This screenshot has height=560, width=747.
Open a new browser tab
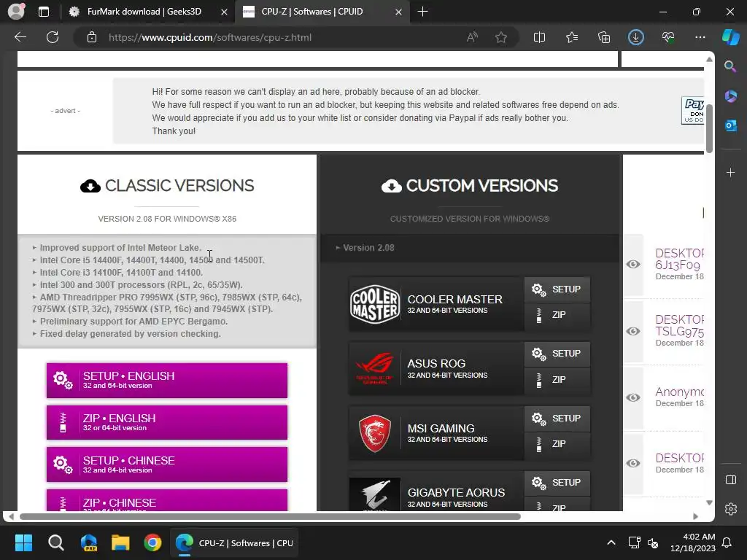coord(422,12)
